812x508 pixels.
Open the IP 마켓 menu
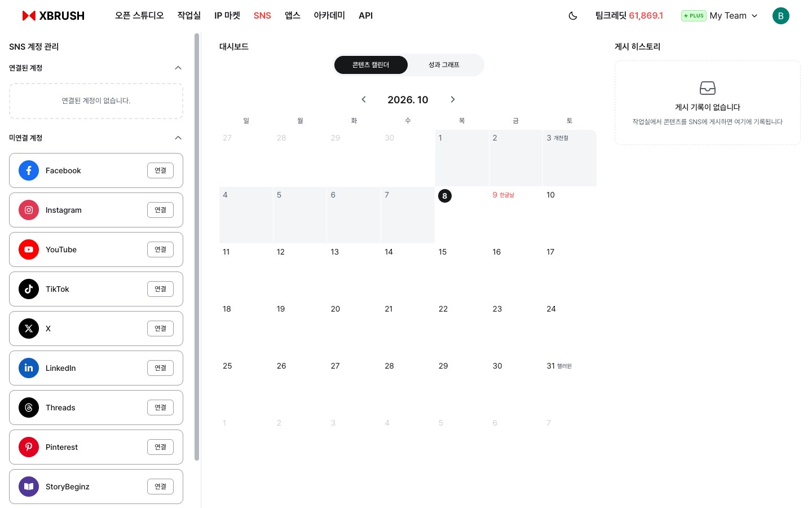click(227, 16)
